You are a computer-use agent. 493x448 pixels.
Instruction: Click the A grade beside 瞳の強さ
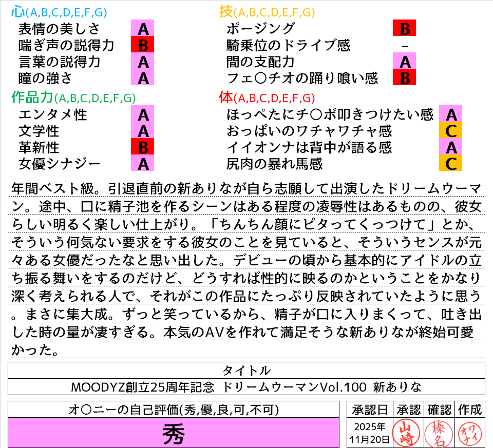[x=143, y=79]
